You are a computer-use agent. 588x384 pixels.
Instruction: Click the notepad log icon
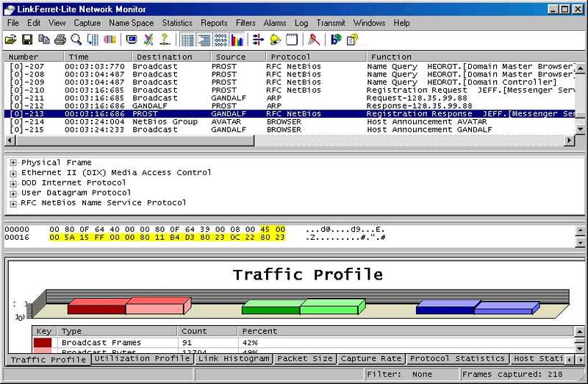tap(292, 40)
